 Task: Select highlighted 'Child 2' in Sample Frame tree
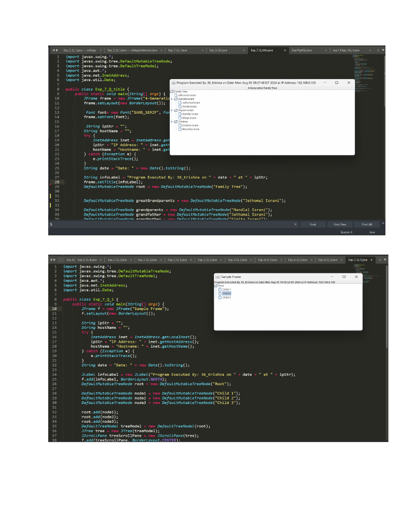pyautogui.click(x=227, y=293)
